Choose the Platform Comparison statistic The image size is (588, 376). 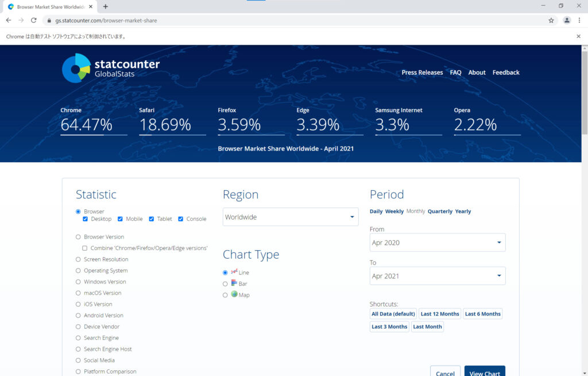(78, 371)
